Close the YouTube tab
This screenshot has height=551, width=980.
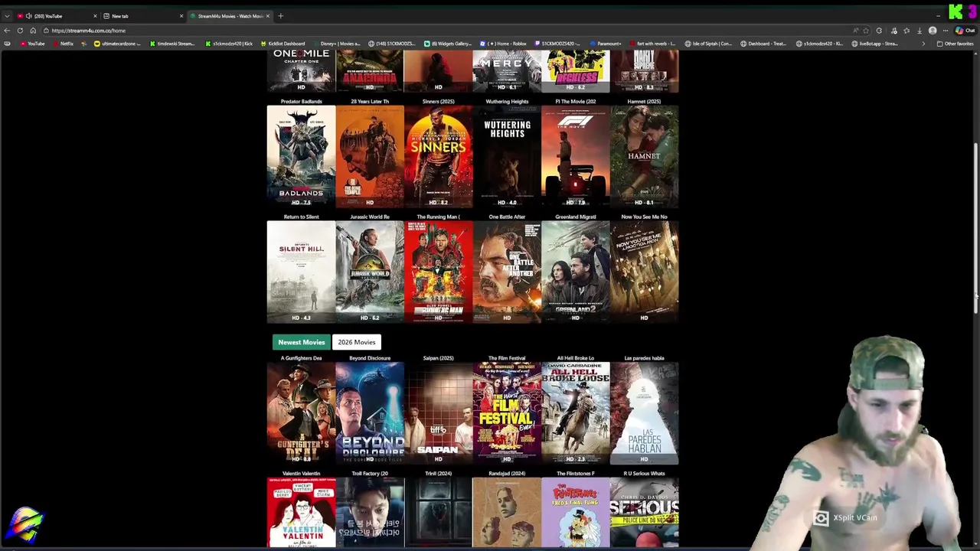tap(95, 16)
